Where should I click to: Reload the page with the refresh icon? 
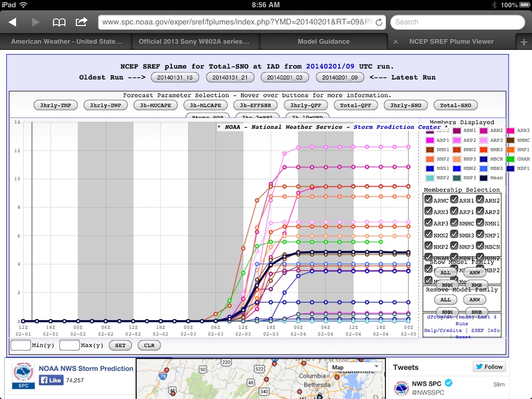tap(379, 22)
